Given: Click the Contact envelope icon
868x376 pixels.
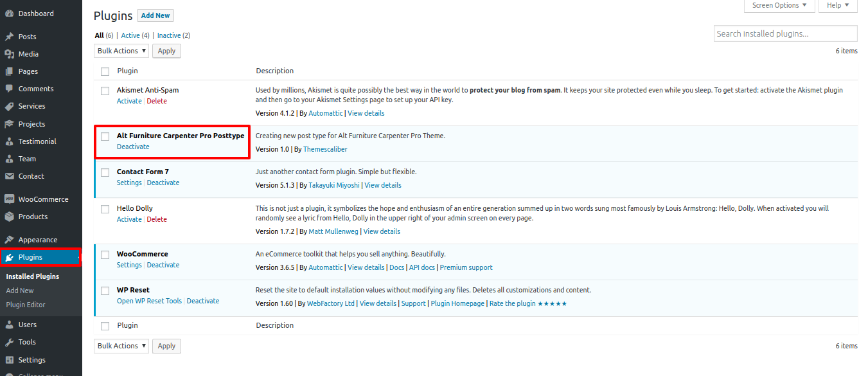Looking at the screenshot, I should click(x=9, y=176).
